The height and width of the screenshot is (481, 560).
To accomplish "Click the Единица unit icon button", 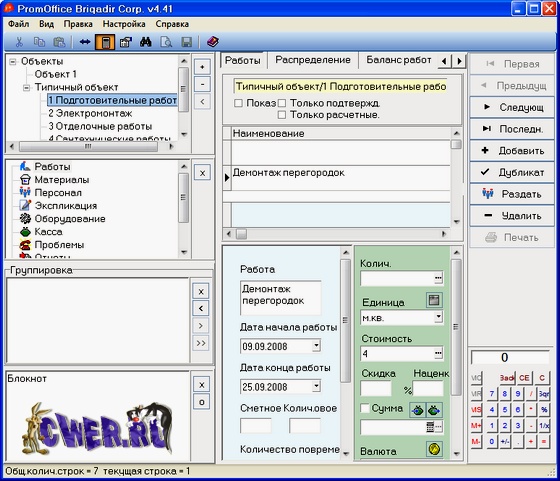I will (434, 300).
